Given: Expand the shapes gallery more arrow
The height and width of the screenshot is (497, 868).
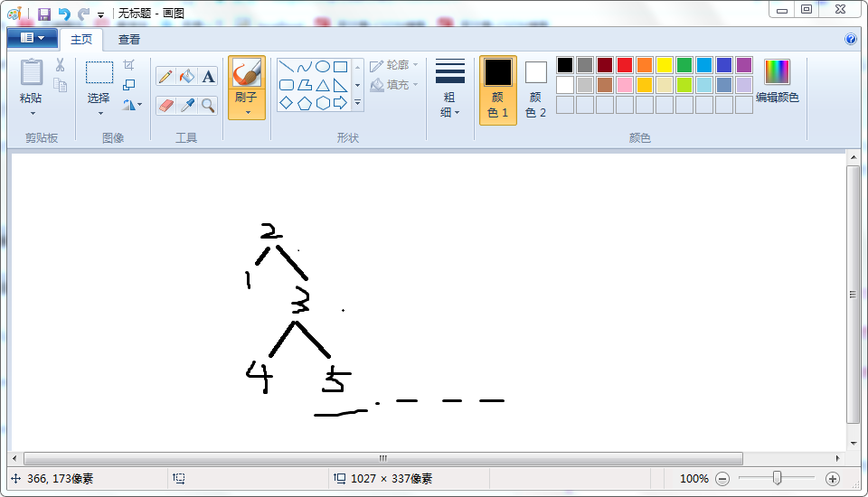Looking at the screenshot, I should (358, 102).
